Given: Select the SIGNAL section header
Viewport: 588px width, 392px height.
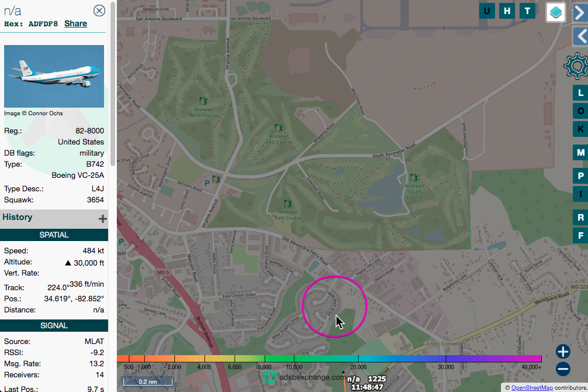Looking at the screenshot, I should click(x=54, y=325).
